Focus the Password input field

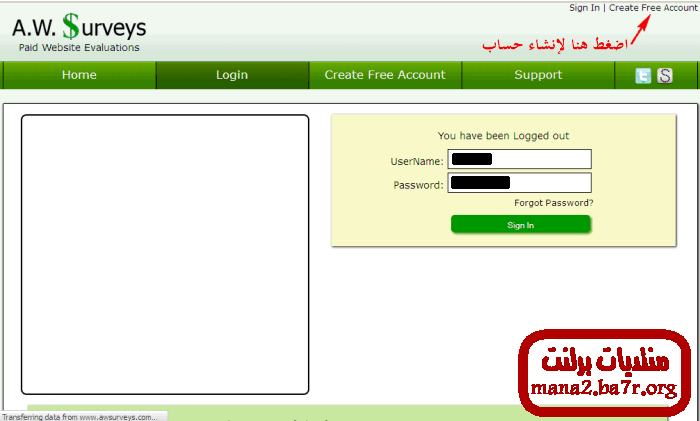click(x=520, y=183)
